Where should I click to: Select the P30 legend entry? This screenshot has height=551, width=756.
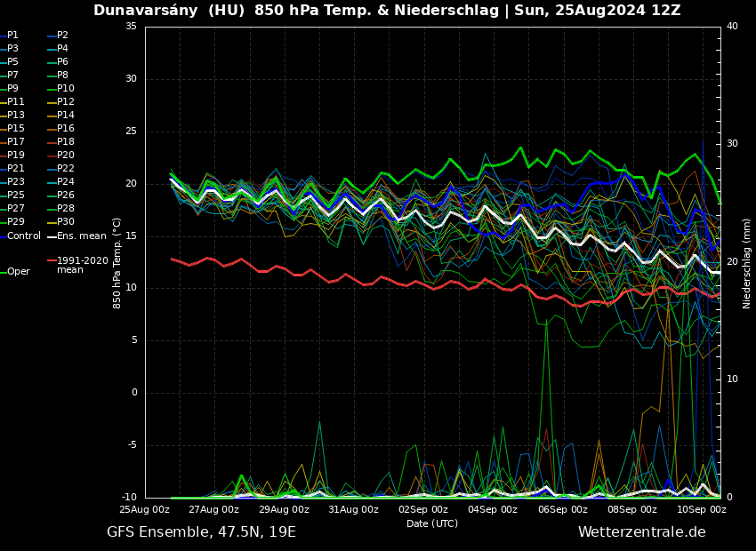[x=66, y=222]
